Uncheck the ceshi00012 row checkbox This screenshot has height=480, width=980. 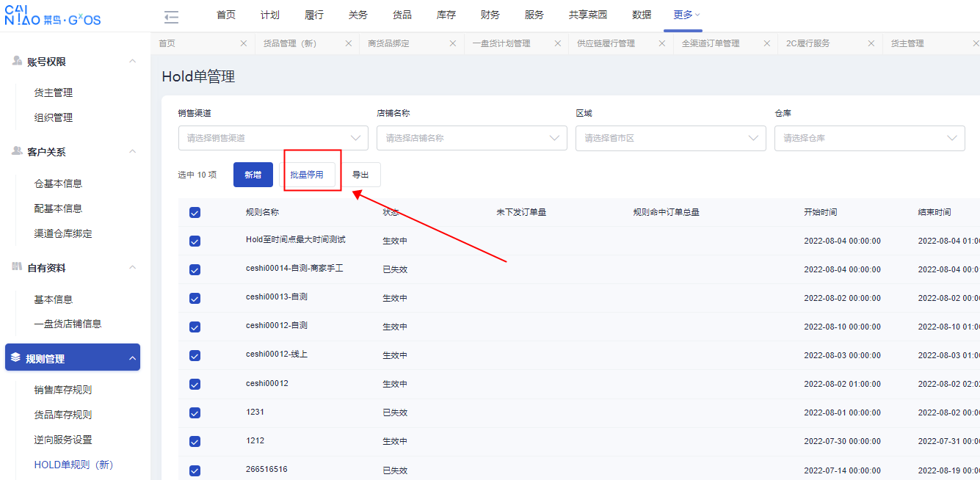pyautogui.click(x=195, y=384)
